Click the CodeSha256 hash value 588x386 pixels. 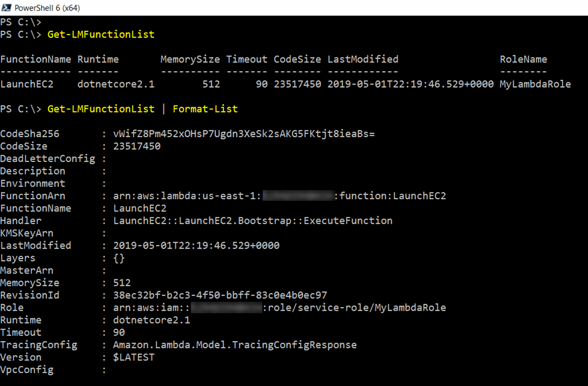tap(244, 134)
